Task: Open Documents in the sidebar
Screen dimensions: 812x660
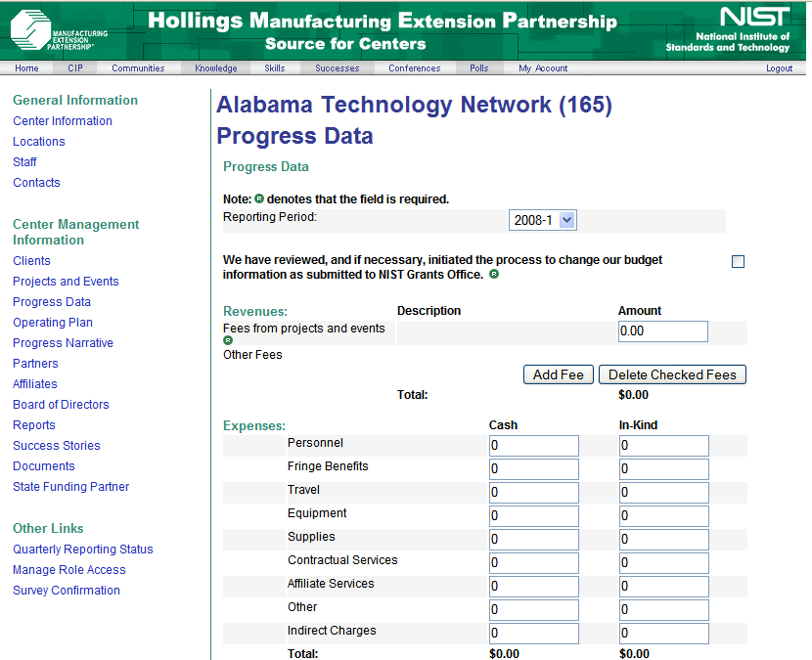Action: pos(44,465)
